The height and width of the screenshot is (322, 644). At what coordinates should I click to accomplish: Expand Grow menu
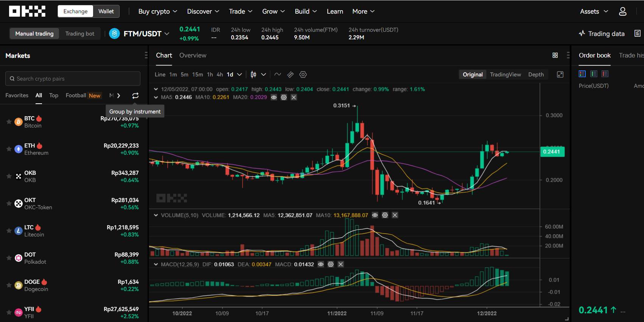tap(274, 11)
